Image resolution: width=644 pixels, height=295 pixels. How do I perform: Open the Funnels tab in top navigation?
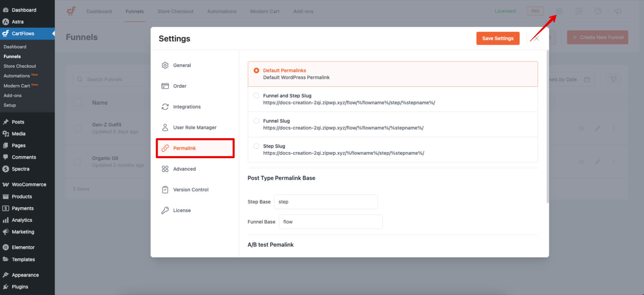point(135,11)
